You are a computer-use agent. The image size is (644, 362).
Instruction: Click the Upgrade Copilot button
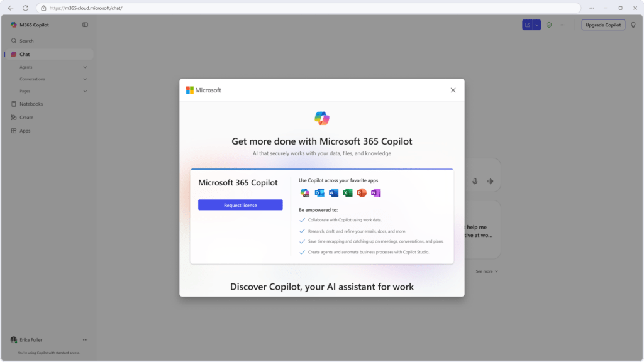(603, 25)
